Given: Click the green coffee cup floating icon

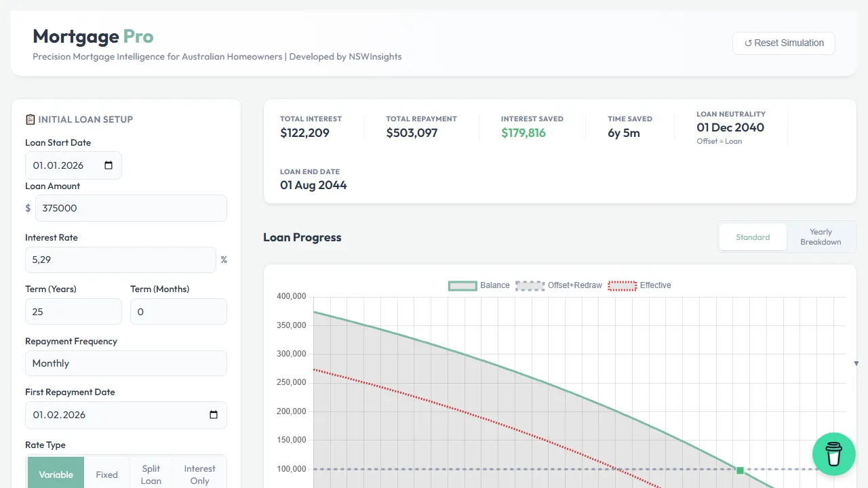Looking at the screenshot, I should pyautogui.click(x=833, y=454).
